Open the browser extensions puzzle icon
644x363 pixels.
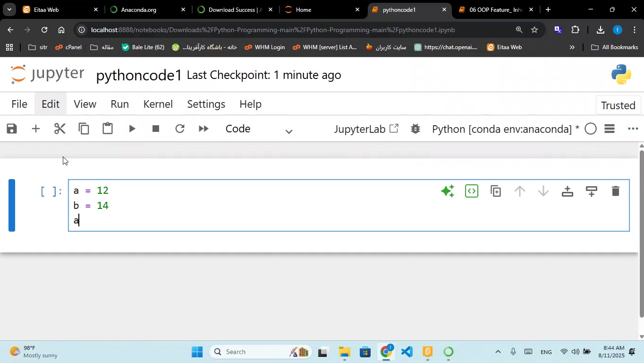[x=575, y=30]
